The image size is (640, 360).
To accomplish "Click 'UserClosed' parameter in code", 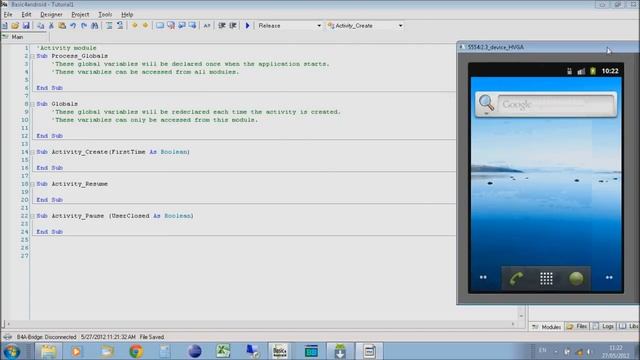I will tap(130, 216).
